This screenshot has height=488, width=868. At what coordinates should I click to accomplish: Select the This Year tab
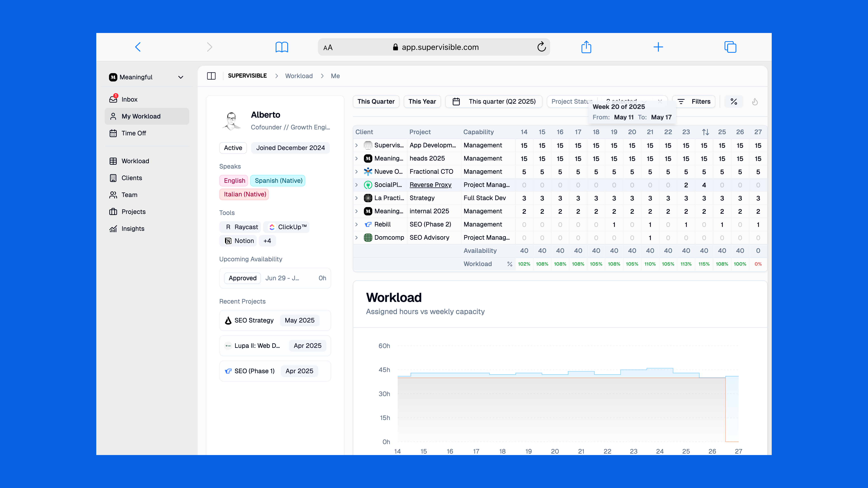click(422, 101)
